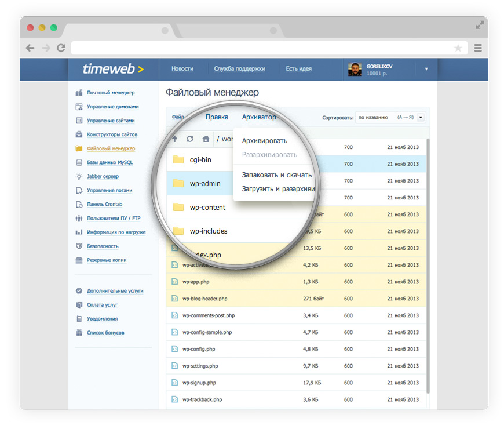Click the Панель Crontab icon
The width and height of the screenshot is (504, 429).
pos(79,204)
